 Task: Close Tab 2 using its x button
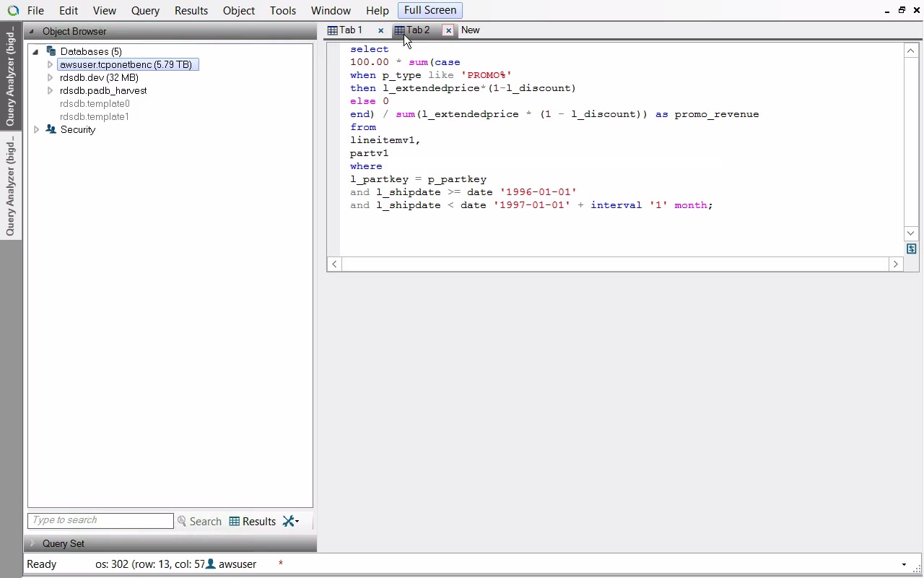point(448,30)
